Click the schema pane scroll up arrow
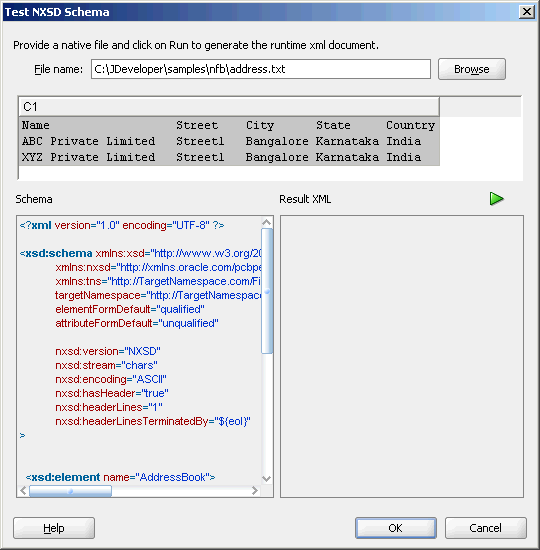 (267, 222)
